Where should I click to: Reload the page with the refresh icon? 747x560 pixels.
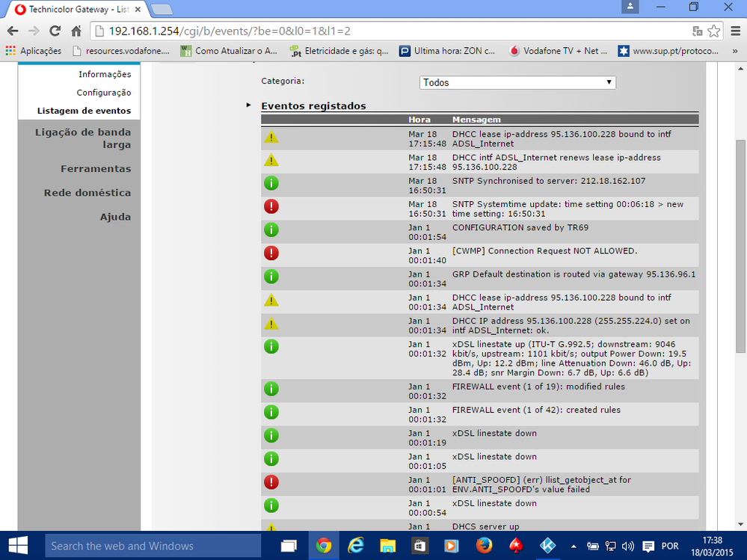point(55,31)
